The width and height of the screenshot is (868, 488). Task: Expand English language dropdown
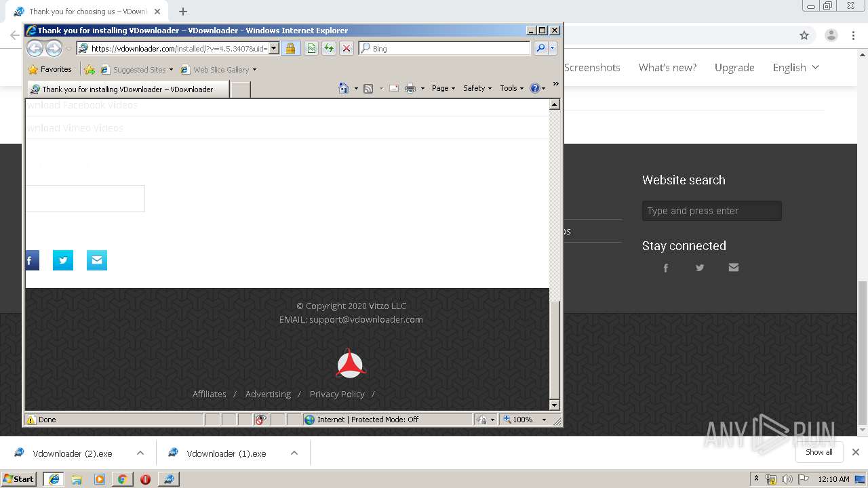[796, 67]
